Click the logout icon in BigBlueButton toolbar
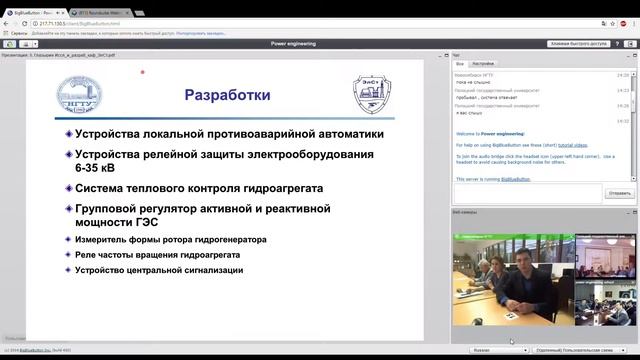Image resolution: width=640 pixels, height=360 pixels. click(630, 44)
